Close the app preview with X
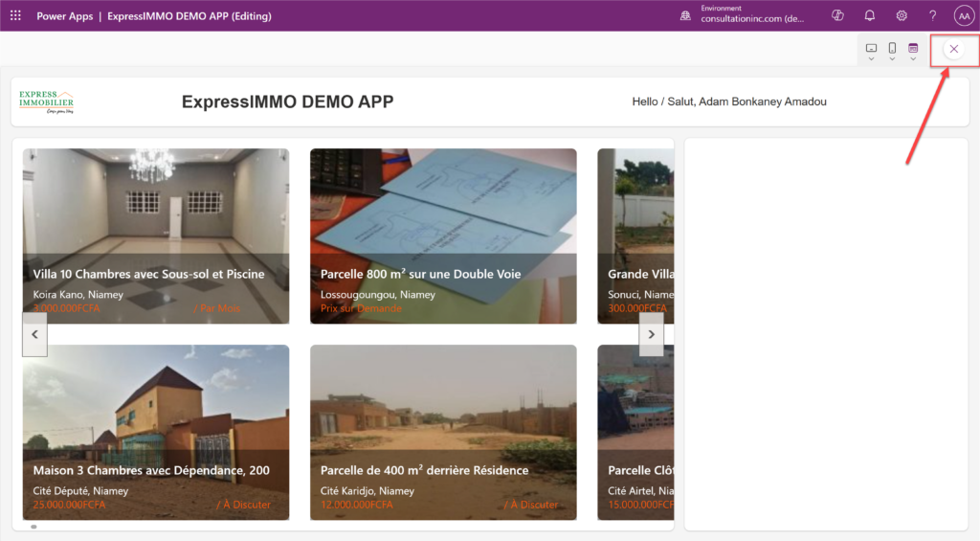This screenshot has width=980, height=541. click(954, 49)
